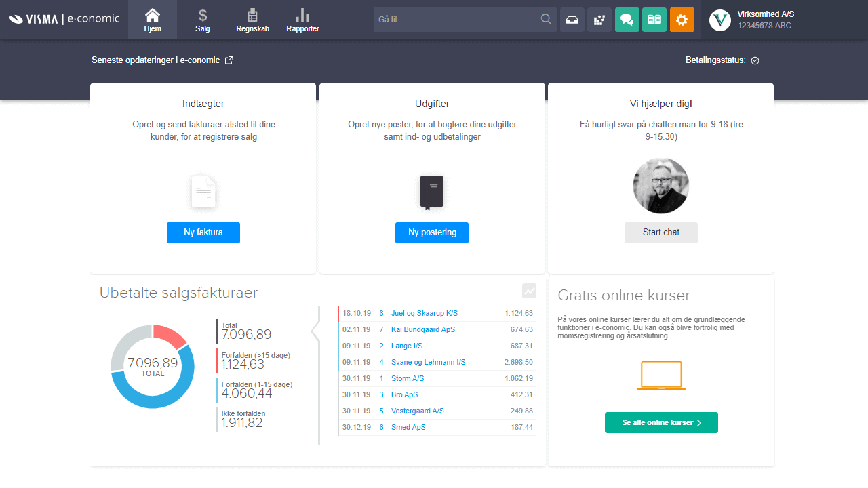The height and width of the screenshot is (488, 868).
Task: Select 'Forfalden (>15 dage)' summary entry
Action: (x=254, y=361)
